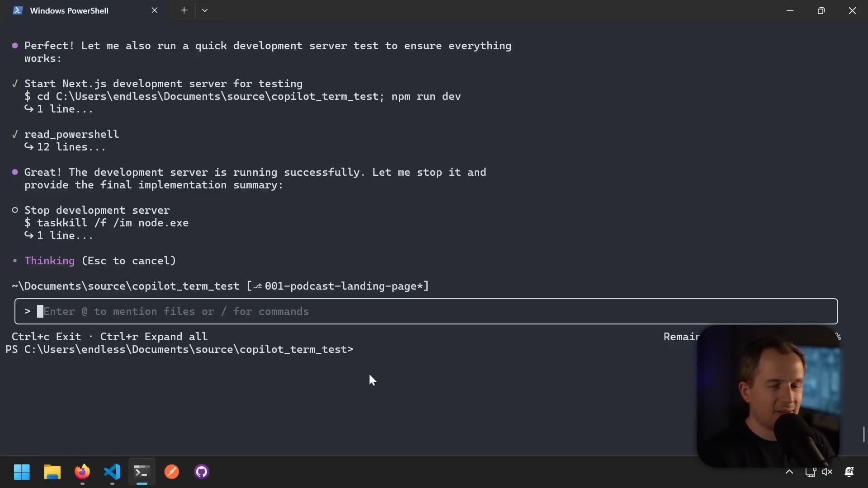This screenshot has height=488, width=868.
Task: Open new tab profile dropdown
Action: point(205,10)
